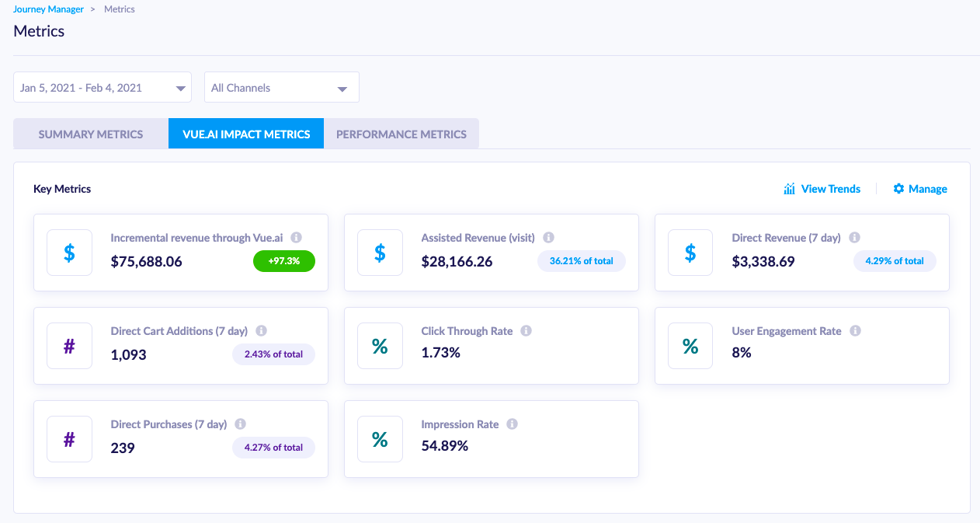Click the 36.21% of total badge
This screenshot has width=980, height=523.
(582, 261)
